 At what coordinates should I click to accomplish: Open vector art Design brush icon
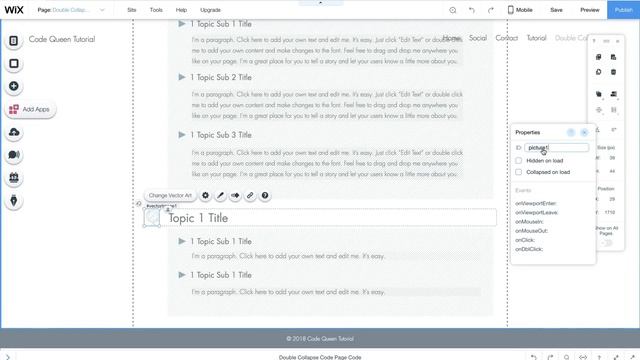tap(220, 196)
